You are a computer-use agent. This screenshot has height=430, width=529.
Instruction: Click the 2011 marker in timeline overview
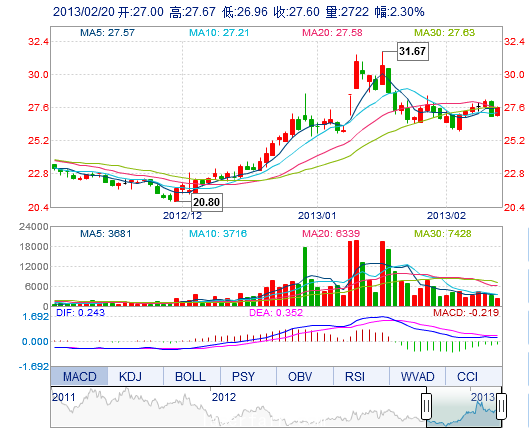click(63, 397)
